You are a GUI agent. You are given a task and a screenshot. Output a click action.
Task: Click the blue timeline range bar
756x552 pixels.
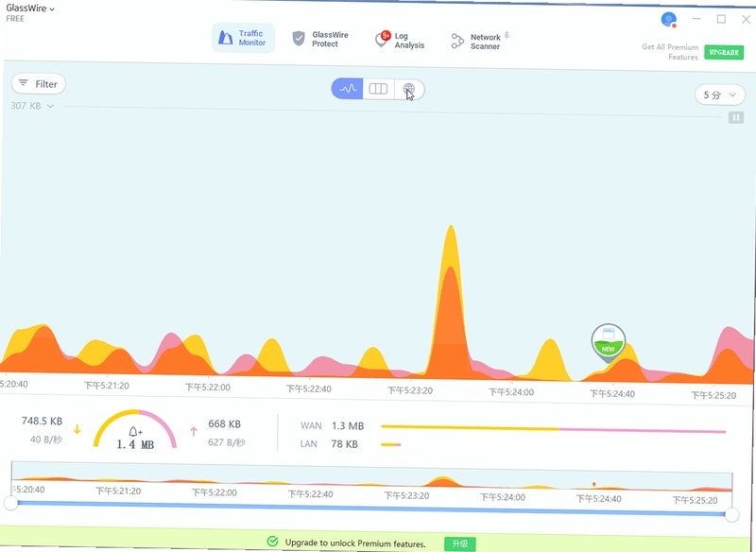click(x=371, y=509)
